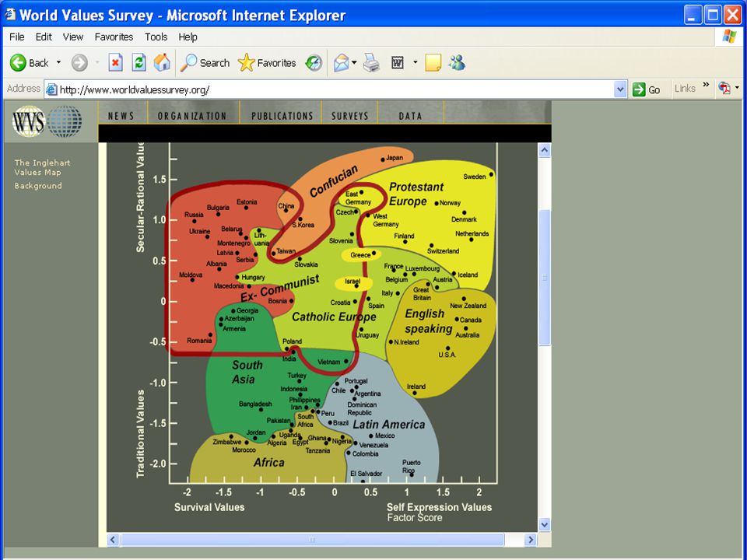
Task: Open Messenger people icon
Action: pyautogui.click(x=457, y=63)
